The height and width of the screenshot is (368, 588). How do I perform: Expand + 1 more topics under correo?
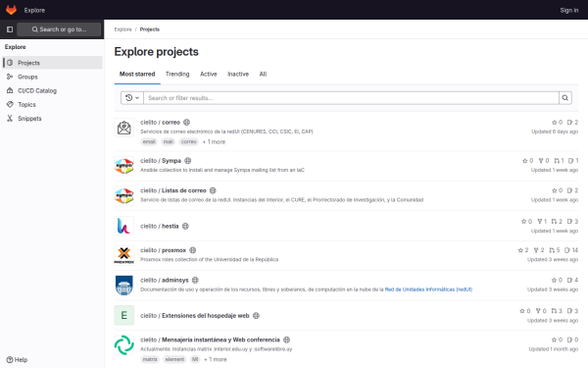214,141
